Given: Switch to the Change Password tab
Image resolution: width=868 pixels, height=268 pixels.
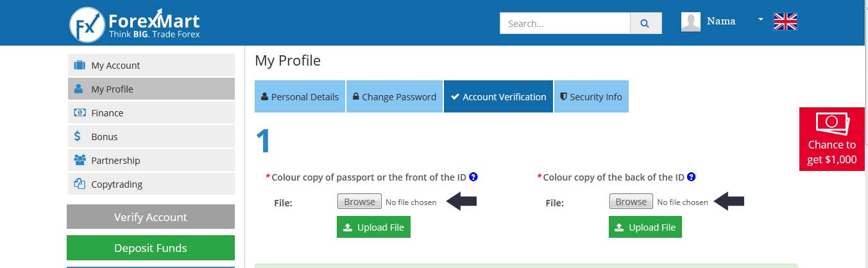Looking at the screenshot, I should point(395,96).
